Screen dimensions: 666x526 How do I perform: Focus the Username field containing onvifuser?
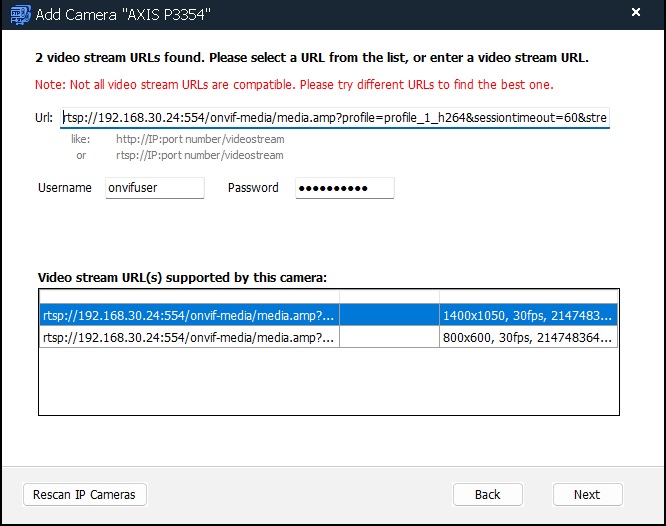point(154,188)
